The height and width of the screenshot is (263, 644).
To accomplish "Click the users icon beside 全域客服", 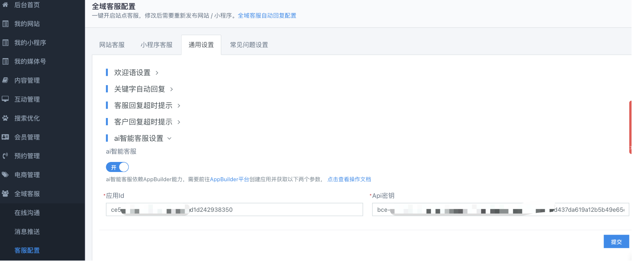I will [5, 194].
